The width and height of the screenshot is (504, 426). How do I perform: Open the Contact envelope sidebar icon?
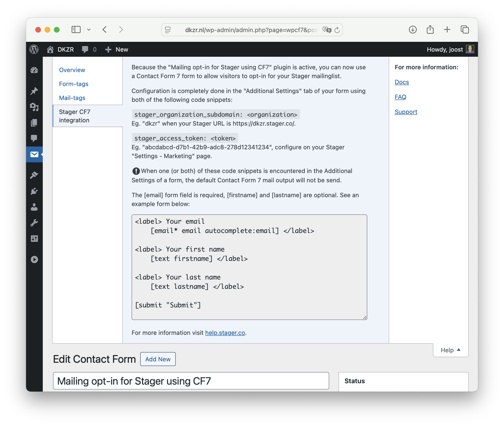pyautogui.click(x=34, y=154)
